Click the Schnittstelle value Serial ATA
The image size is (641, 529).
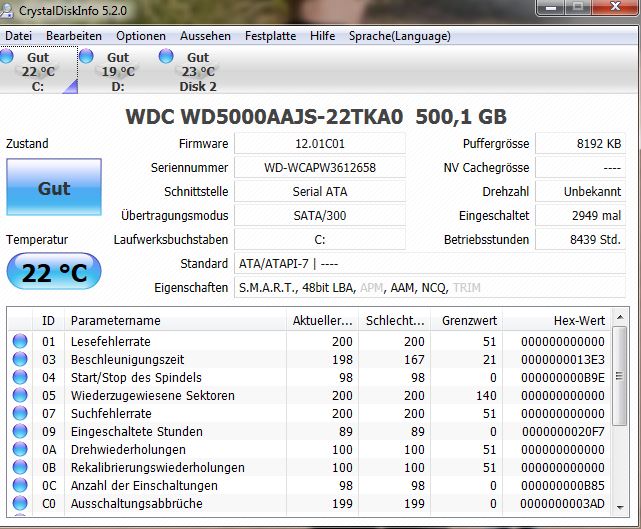pyautogui.click(x=320, y=191)
